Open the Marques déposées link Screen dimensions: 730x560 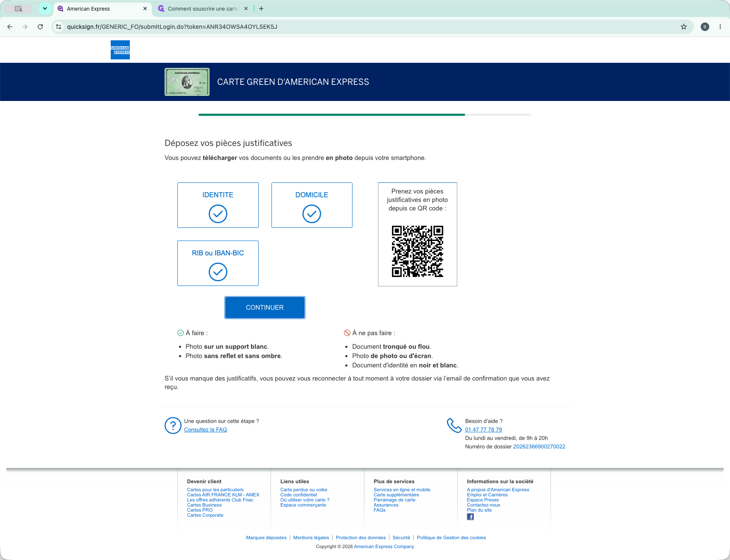click(x=266, y=538)
